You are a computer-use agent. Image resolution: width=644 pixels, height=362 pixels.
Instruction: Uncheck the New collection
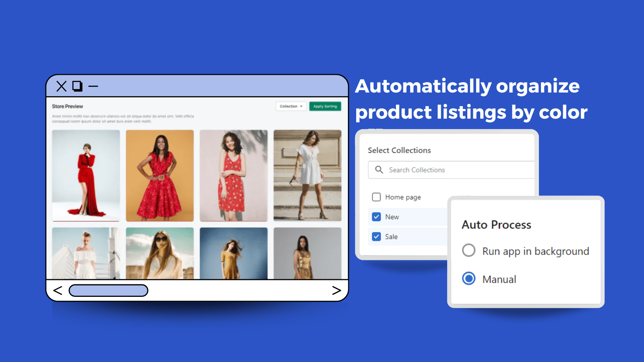[x=376, y=217]
